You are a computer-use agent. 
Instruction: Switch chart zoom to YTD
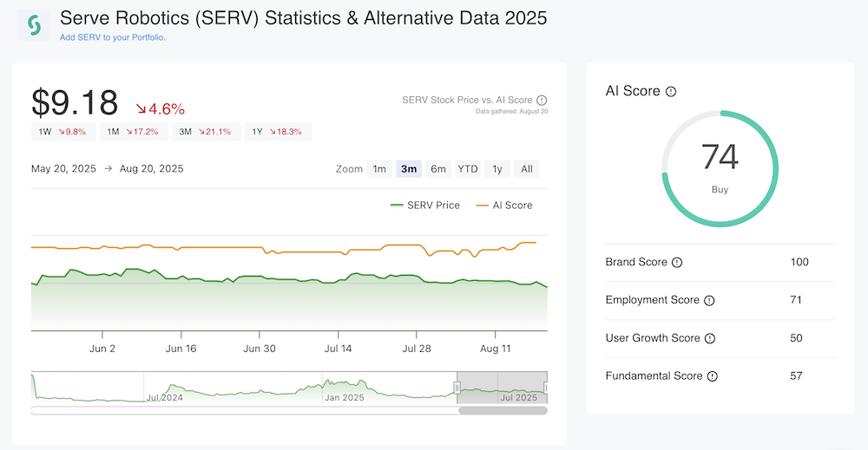pos(468,169)
